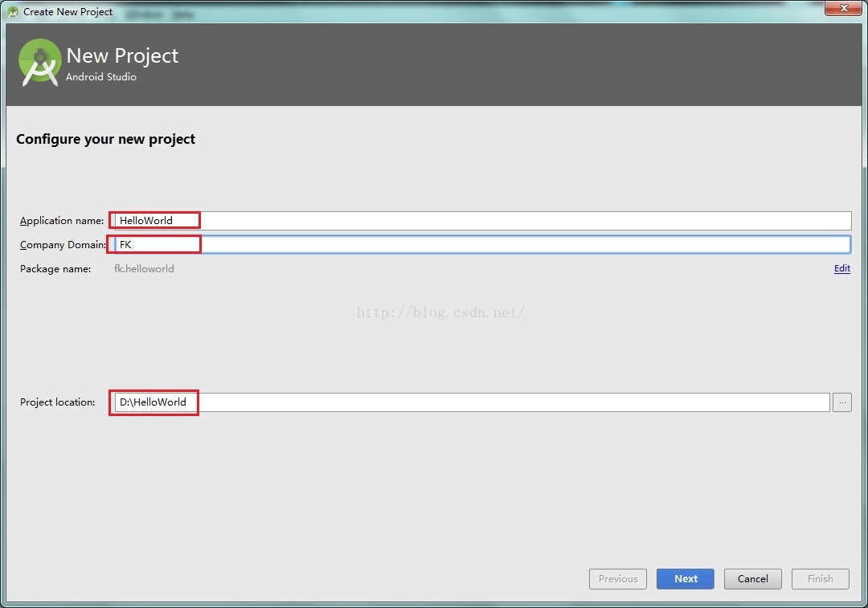Click the Project location input field
This screenshot has width=868, height=608.
(473, 402)
